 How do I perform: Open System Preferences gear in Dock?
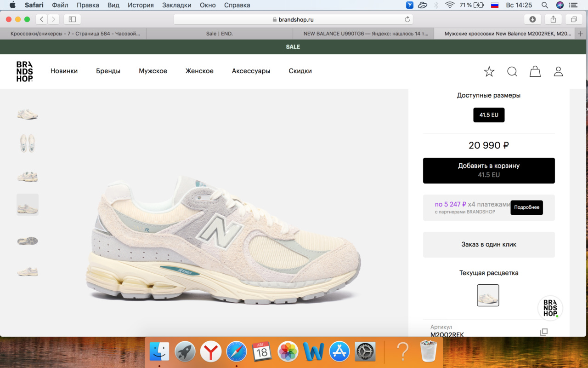(365, 352)
